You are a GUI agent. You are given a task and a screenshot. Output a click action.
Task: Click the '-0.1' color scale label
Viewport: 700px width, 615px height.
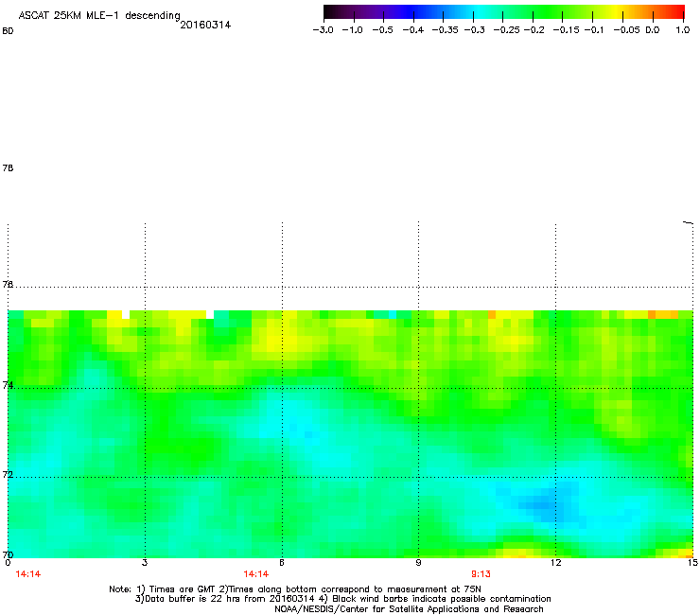coord(593,30)
